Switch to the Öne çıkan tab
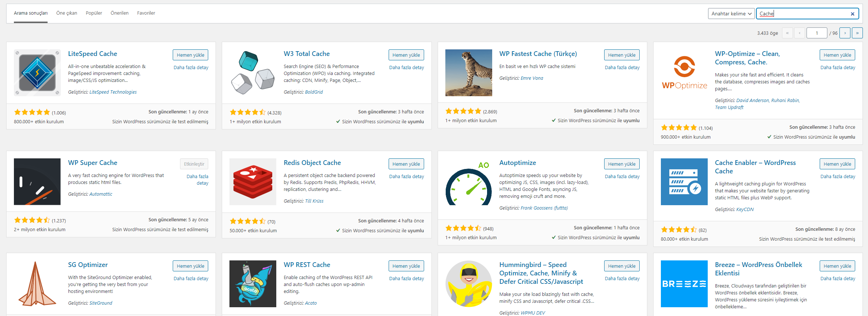Image resolution: width=868 pixels, height=316 pixels. [x=67, y=13]
